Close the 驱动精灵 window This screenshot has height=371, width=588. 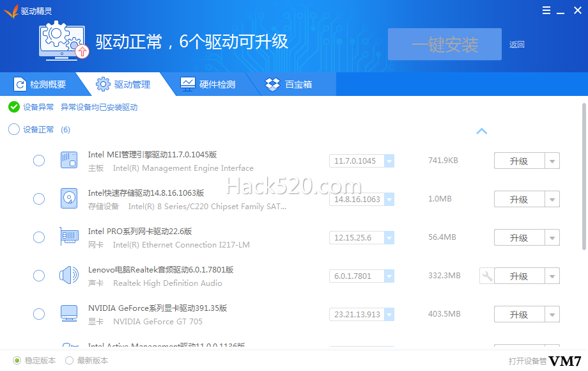point(578,10)
